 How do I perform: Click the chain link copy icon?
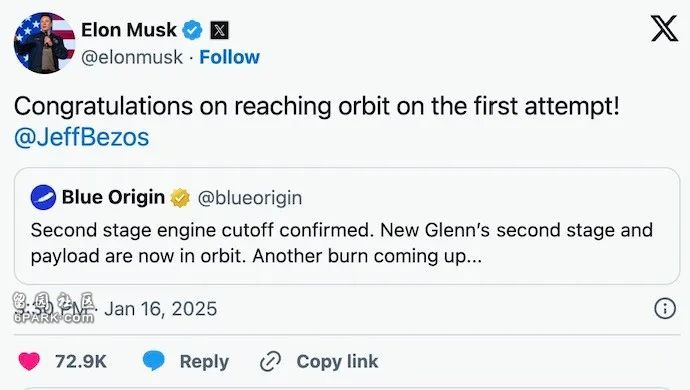270,361
